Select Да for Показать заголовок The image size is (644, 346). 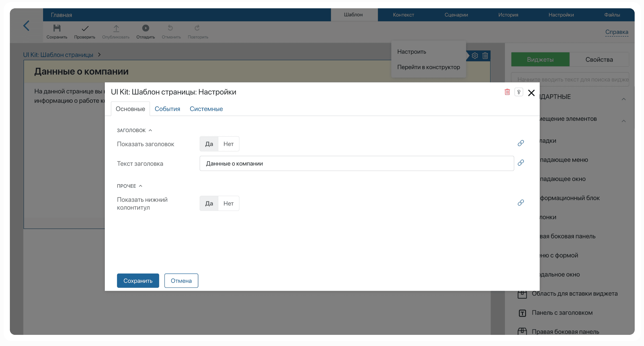pos(209,144)
